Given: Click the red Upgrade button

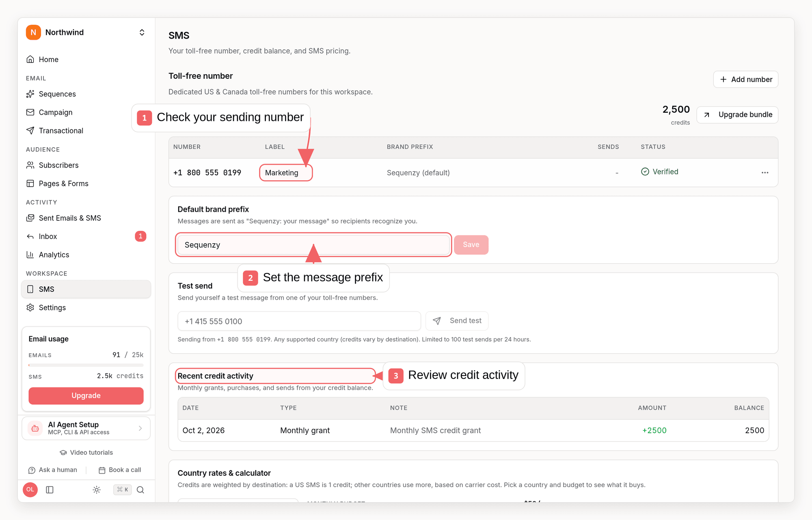Looking at the screenshot, I should 86,395.
